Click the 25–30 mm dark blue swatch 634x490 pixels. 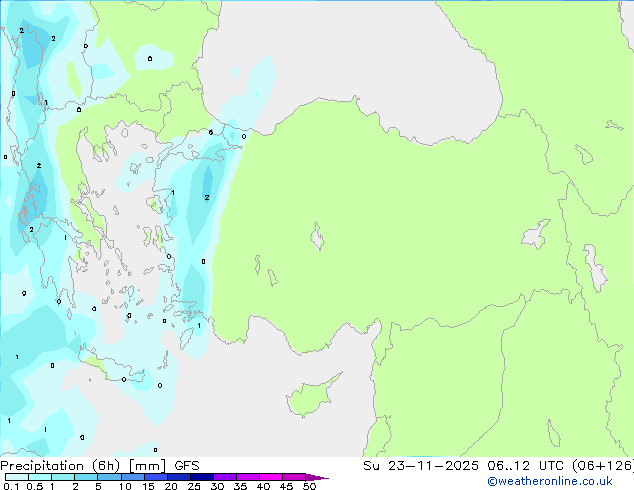202,477
